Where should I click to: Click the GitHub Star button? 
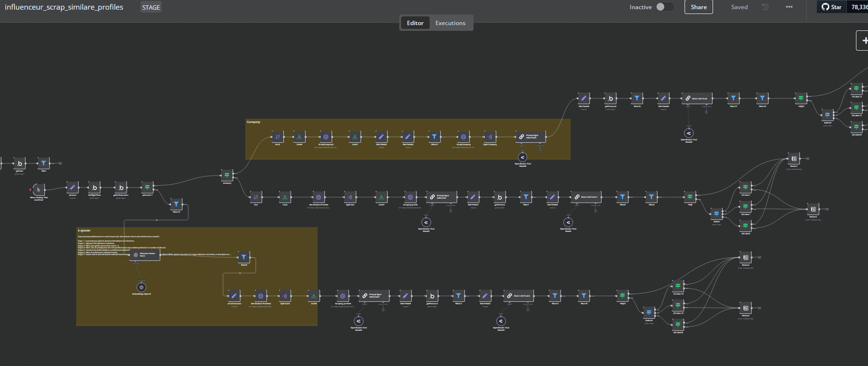pyautogui.click(x=832, y=7)
